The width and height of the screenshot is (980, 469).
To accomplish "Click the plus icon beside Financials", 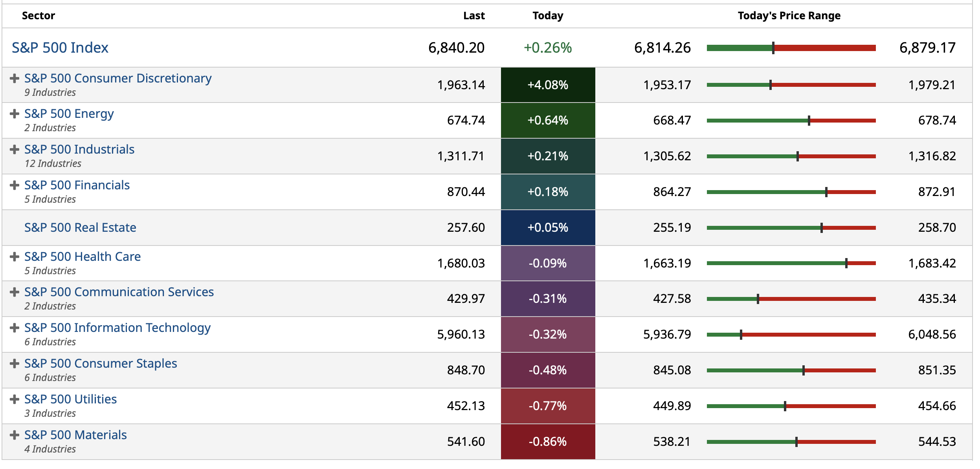I will (15, 185).
